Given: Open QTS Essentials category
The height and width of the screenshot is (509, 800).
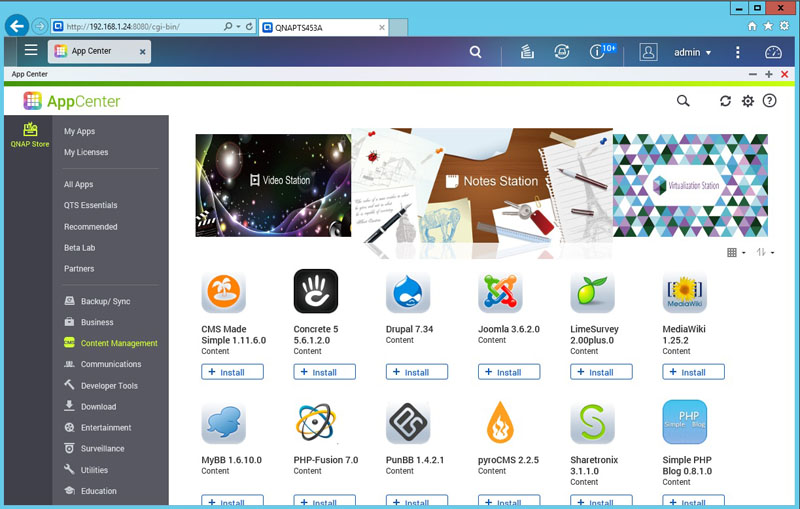Looking at the screenshot, I should click(x=90, y=205).
